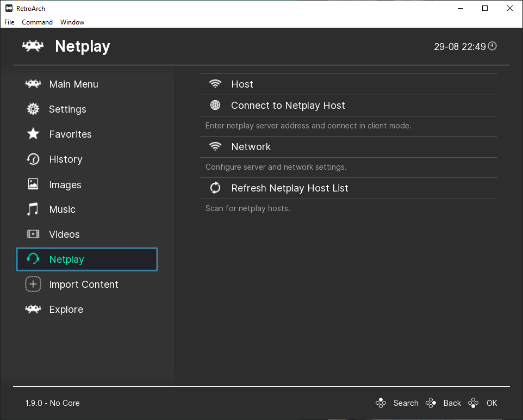This screenshot has height=420, width=523.
Task: Click the Netplay headset icon
Action: (x=33, y=260)
